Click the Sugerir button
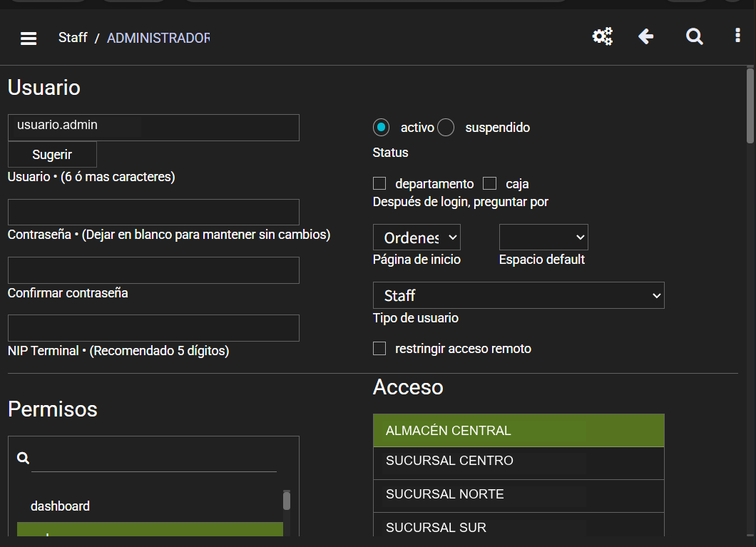756x547 pixels. [52, 154]
